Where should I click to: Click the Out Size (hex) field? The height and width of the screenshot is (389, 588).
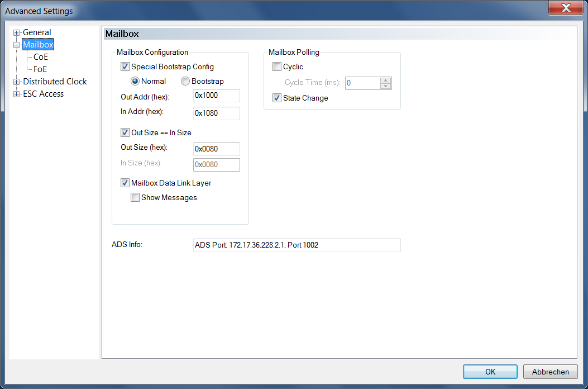pos(216,149)
